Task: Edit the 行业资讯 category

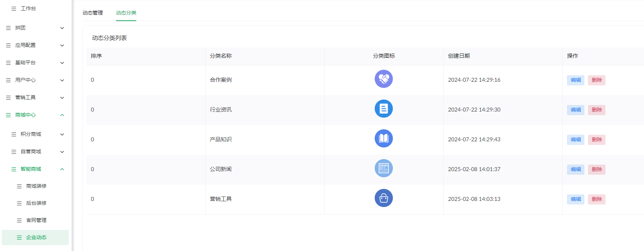Action: click(576, 110)
